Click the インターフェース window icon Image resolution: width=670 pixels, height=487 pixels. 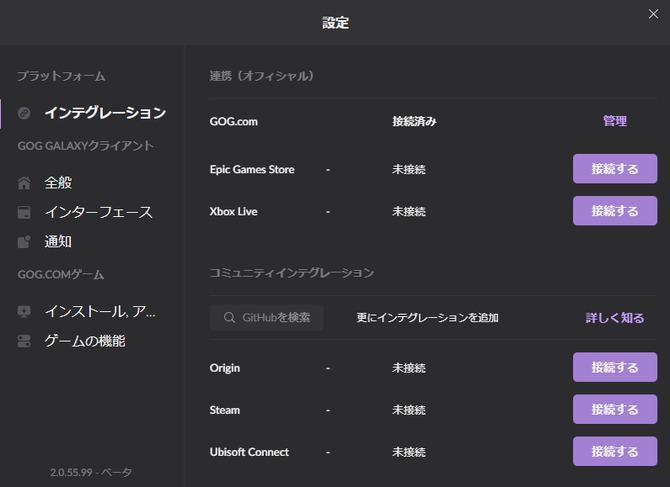click(x=24, y=212)
